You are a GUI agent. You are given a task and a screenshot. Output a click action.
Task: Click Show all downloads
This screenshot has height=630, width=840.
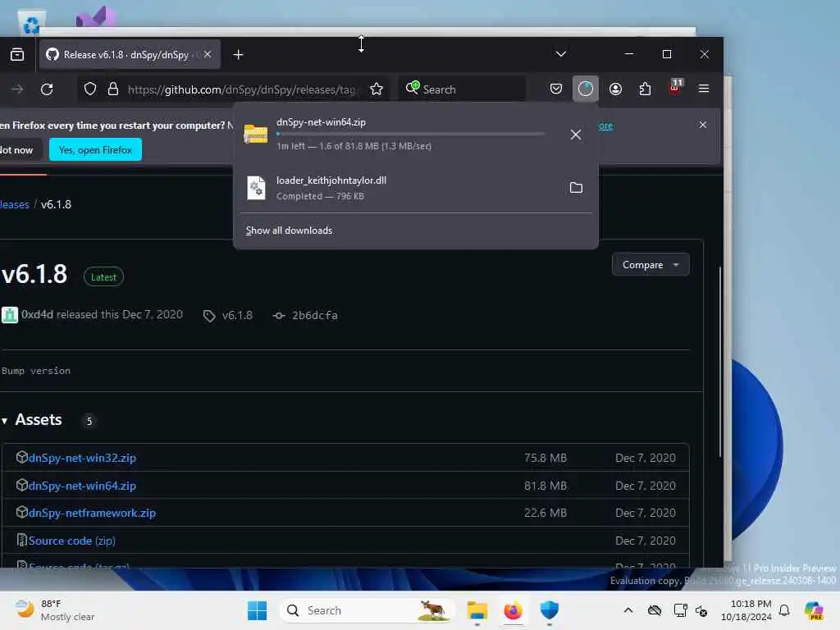[x=289, y=231]
